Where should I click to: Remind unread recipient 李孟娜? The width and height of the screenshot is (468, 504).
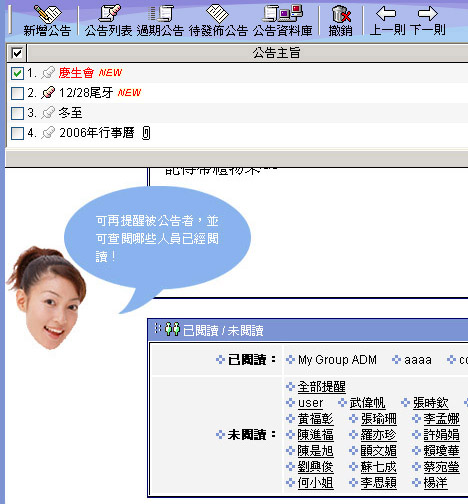pyautogui.click(x=441, y=419)
